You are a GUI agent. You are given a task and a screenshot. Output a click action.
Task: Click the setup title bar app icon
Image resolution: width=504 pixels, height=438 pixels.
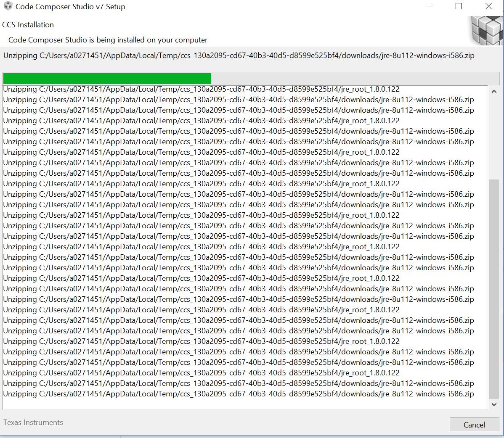coord(8,6)
